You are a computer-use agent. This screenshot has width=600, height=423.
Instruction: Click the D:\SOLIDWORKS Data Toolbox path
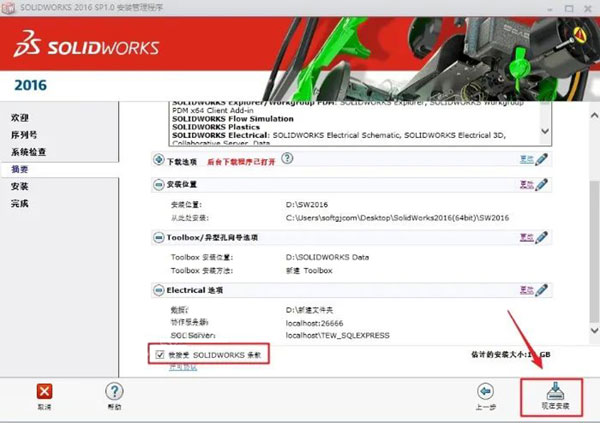click(327, 257)
